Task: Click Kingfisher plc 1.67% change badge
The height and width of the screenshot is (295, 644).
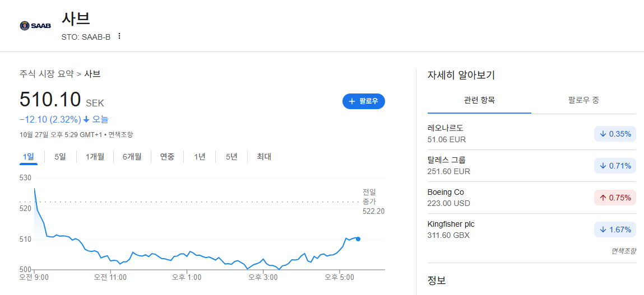Action: coord(615,230)
